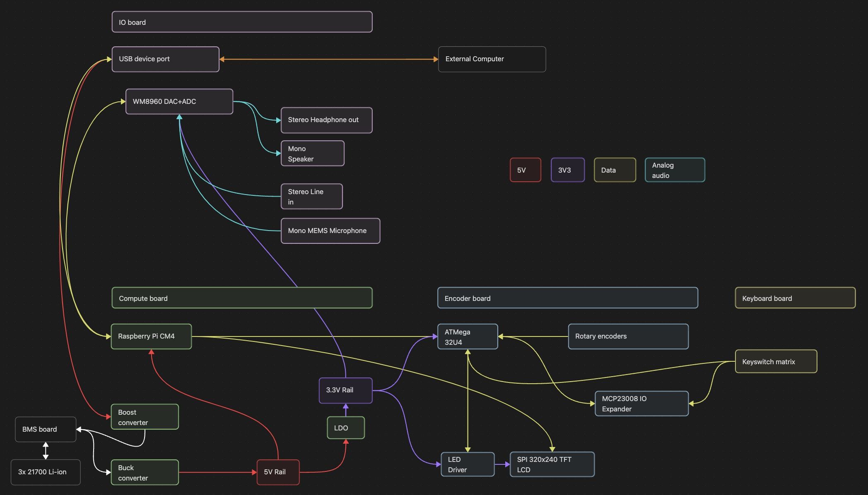Click the IO board group header
This screenshot has width=868, height=495.
pos(242,22)
